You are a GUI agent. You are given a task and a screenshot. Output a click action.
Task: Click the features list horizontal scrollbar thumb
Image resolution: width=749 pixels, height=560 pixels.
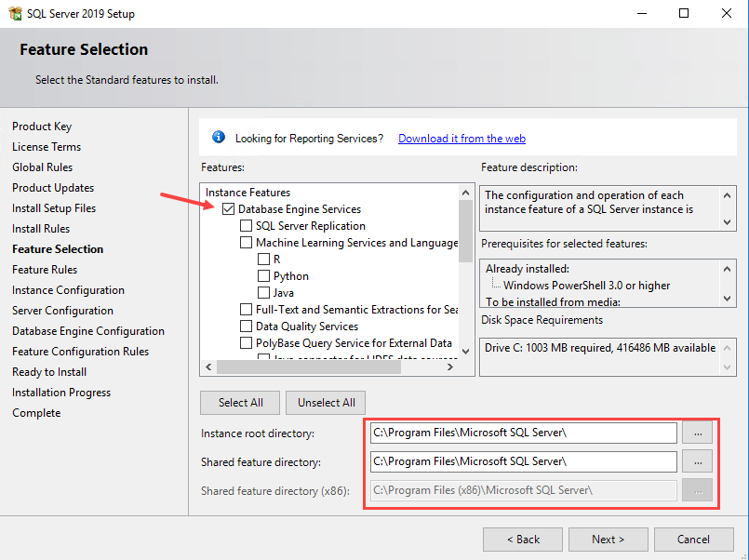(x=309, y=367)
